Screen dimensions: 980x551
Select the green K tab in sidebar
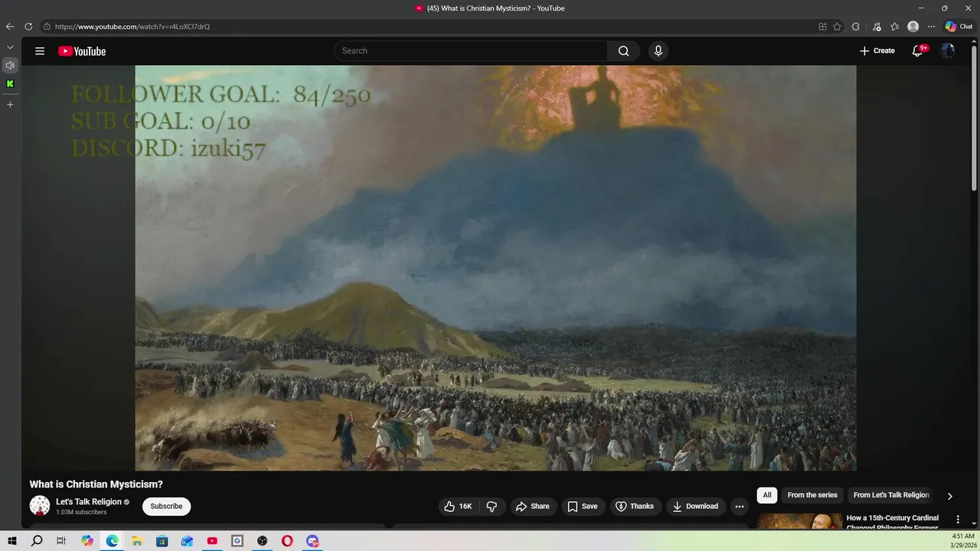coord(10,83)
